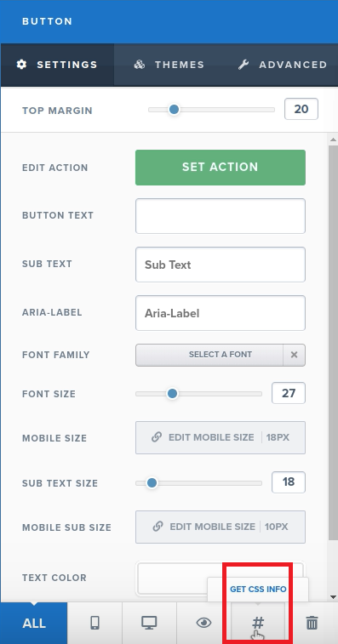Click the Button Text input field
The height and width of the screenshot is (644, 338).
(x=221, y=216)
